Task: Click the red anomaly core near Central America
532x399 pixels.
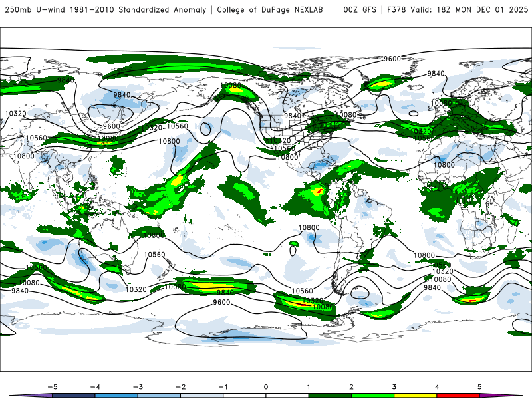Action: (x=319, y=191)
